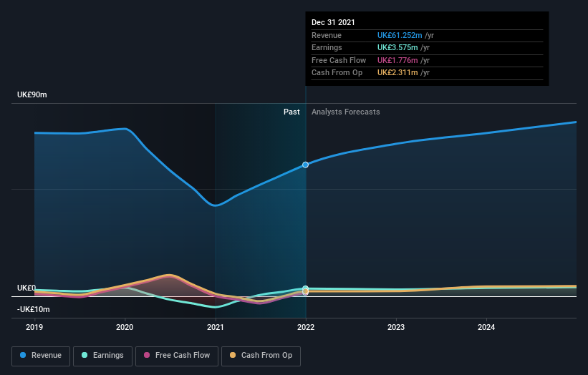The height and width of the screenshot is (375, 588).
Task: Select the 2020 x-axis label
Action: [x=125, y=328]
